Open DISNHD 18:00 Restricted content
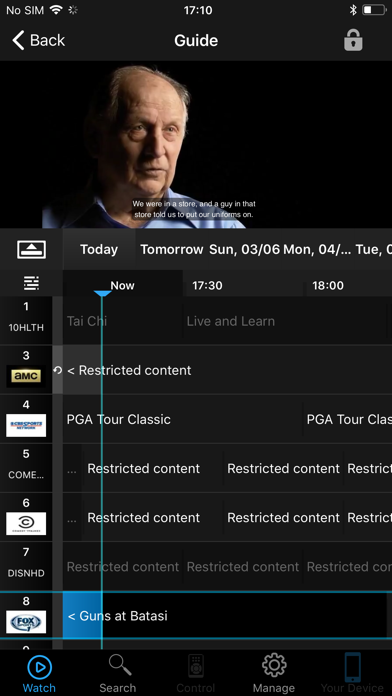 click(348, 567)
